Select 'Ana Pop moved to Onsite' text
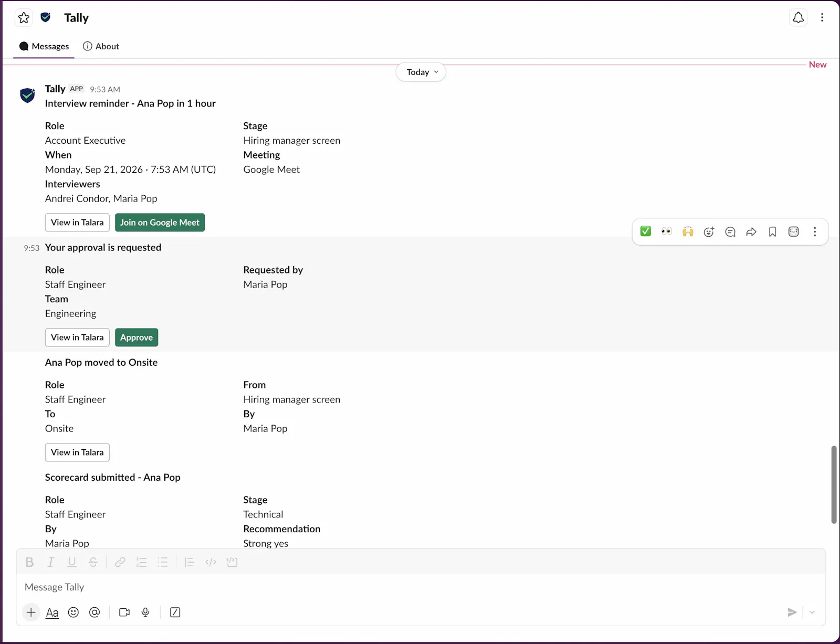This screenshot has height=644, width=840. [101, 362]
